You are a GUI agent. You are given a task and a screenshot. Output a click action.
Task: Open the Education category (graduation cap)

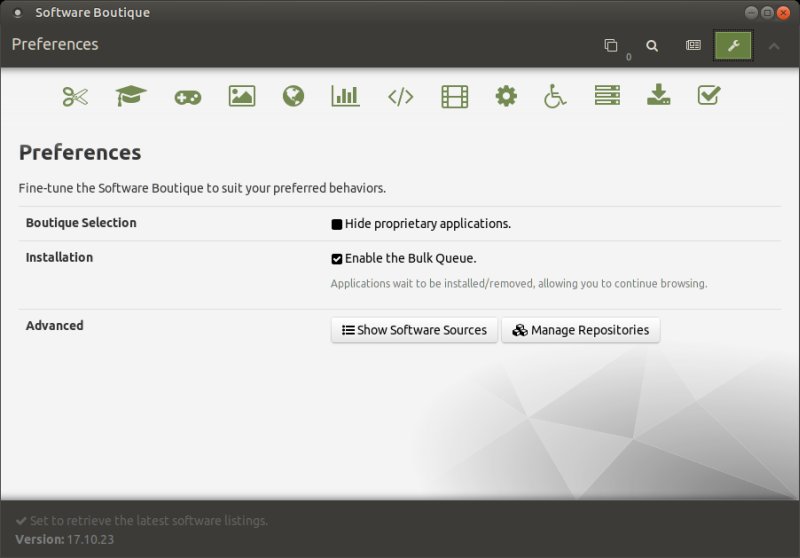131,96
